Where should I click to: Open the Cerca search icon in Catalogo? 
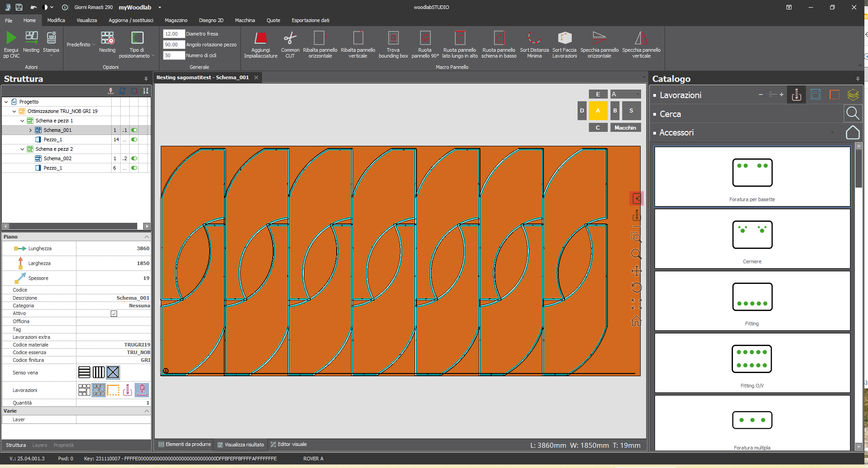coord(852,113)
